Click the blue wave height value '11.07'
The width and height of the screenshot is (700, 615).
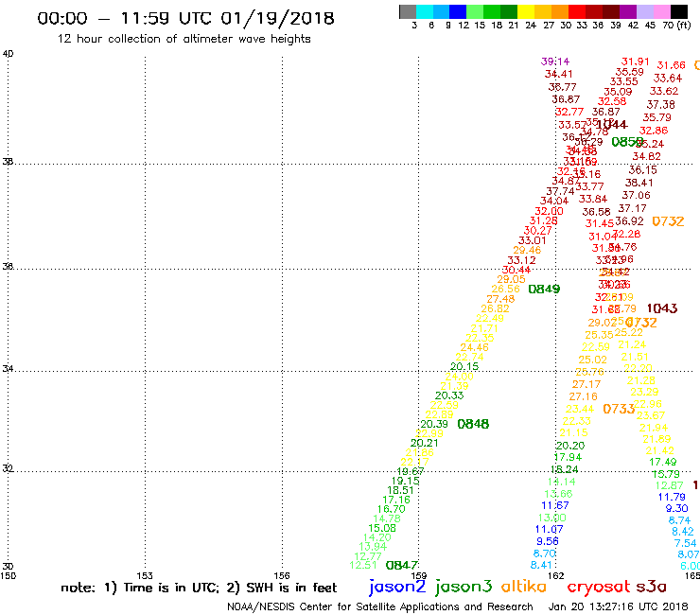[549, 529]
